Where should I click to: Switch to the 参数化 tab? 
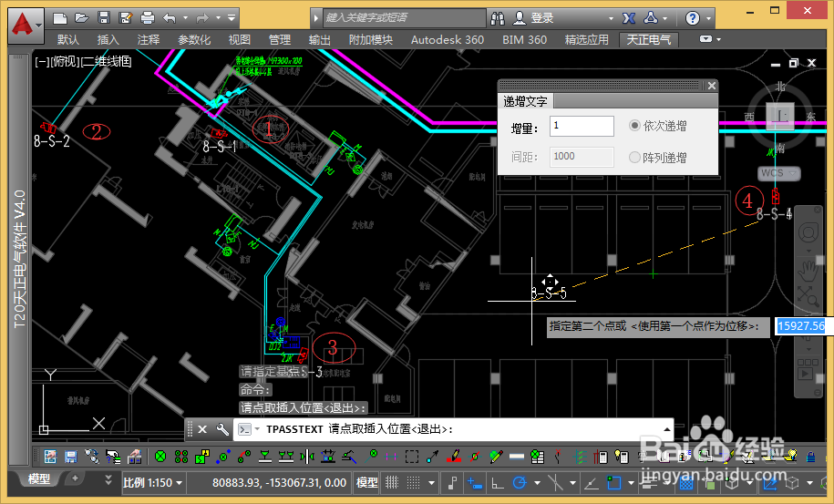click(194, 40)
